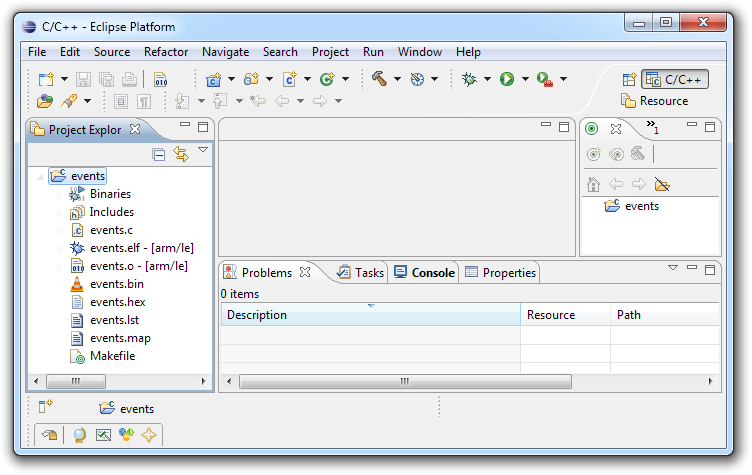Select the C/C++ perspective button

tap(675, 80)
